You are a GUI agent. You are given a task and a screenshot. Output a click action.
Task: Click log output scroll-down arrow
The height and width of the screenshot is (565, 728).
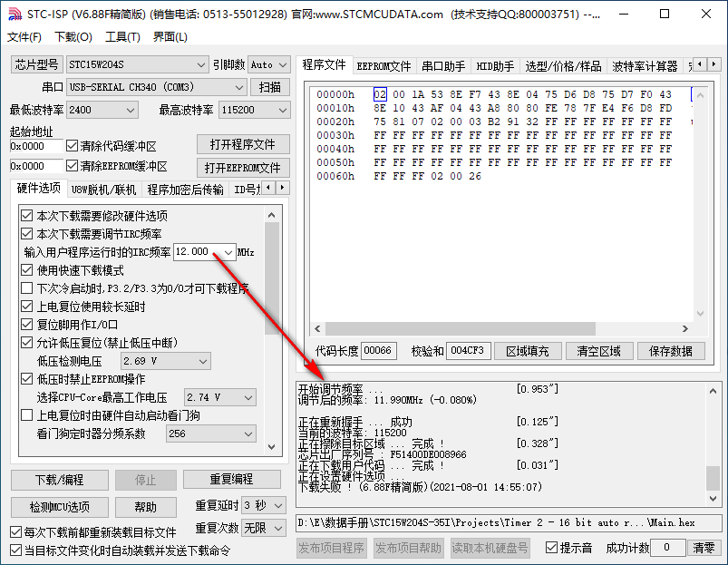(x=713, y=499)
